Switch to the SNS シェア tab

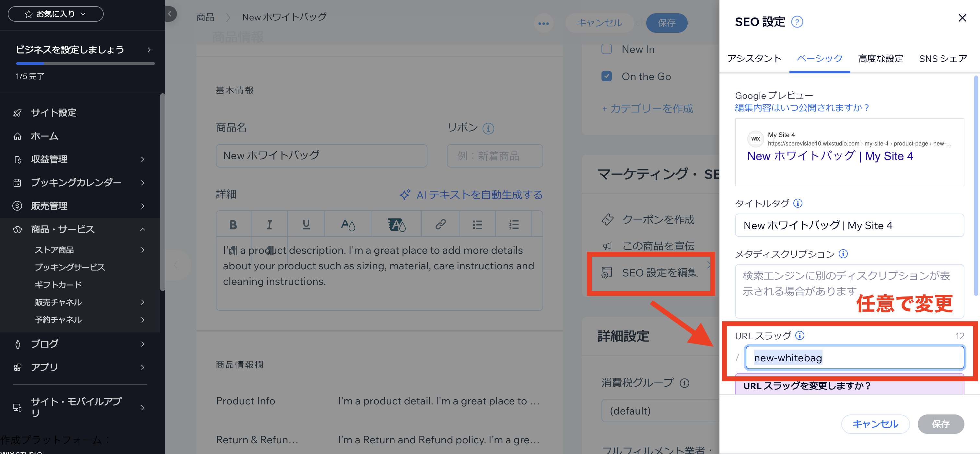tap(942, 59)
